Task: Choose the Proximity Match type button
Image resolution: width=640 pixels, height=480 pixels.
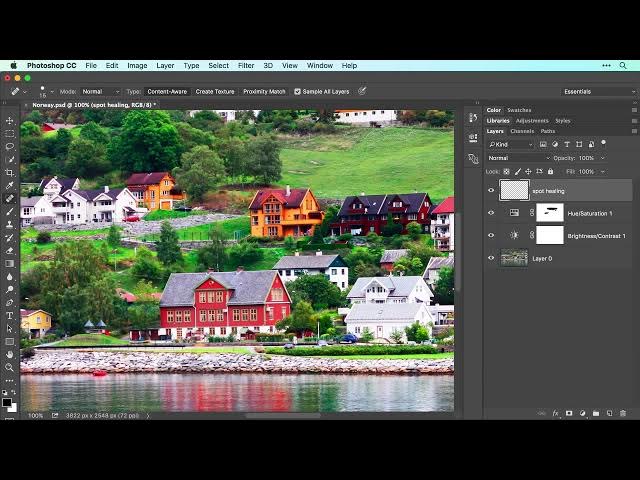Action: tap(264, 91)
